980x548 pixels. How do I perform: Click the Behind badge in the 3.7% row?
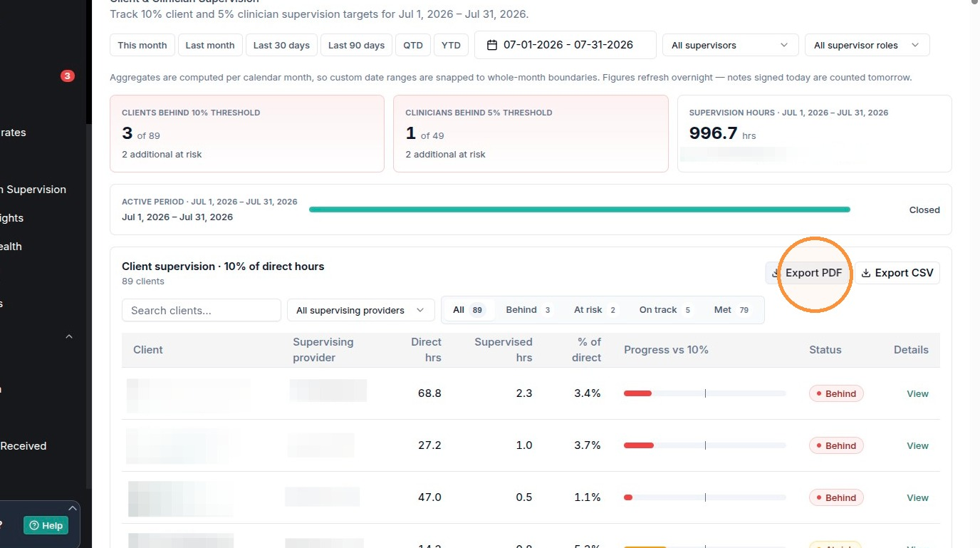(836, 445)
